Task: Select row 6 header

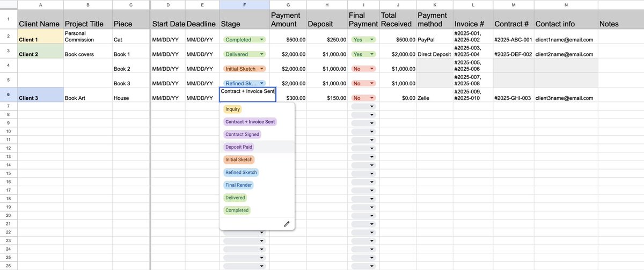Action: pos(8,94)
